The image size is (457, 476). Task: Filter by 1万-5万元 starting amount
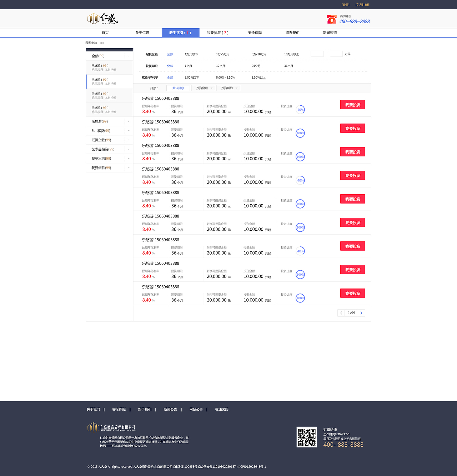point(223,54)
